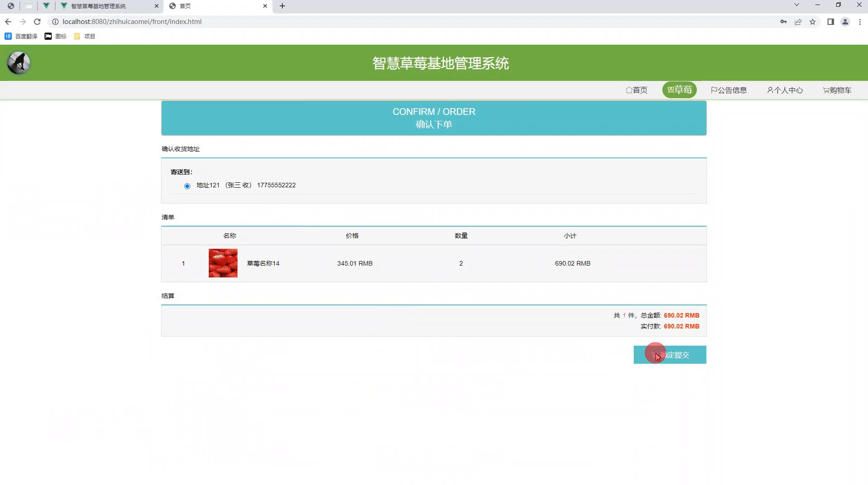Click 名称 column header

tap(230, 236)
